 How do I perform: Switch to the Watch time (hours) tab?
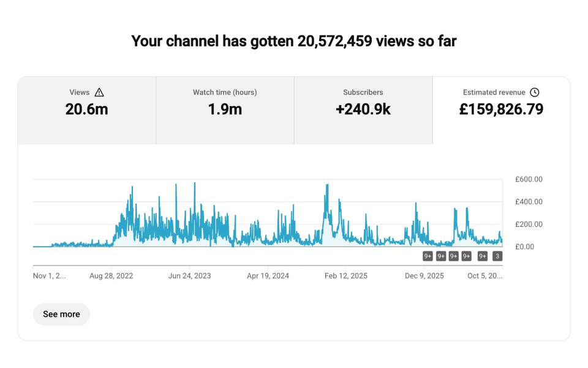tap(225, 110)
